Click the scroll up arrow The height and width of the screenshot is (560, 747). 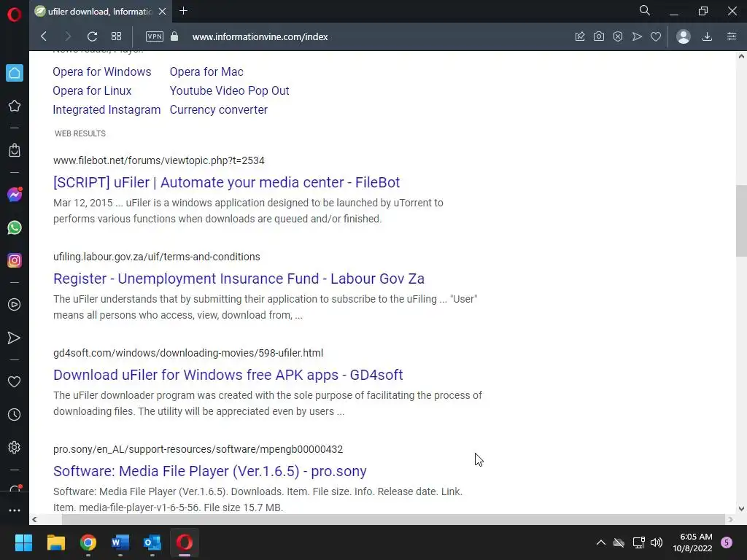click(741, 56)
